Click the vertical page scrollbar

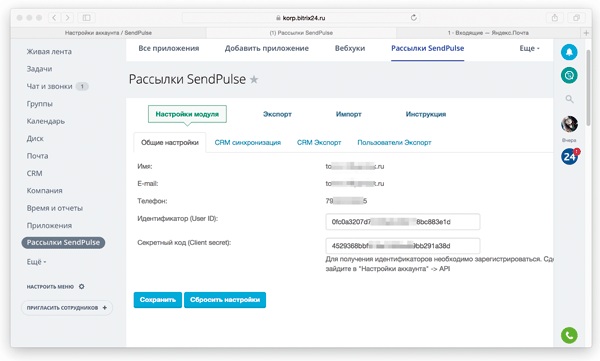coord(589,87)
